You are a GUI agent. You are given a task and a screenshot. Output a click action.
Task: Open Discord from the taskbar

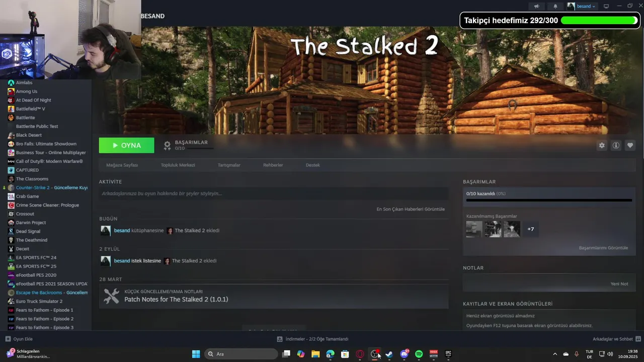(x=404, y=354)
